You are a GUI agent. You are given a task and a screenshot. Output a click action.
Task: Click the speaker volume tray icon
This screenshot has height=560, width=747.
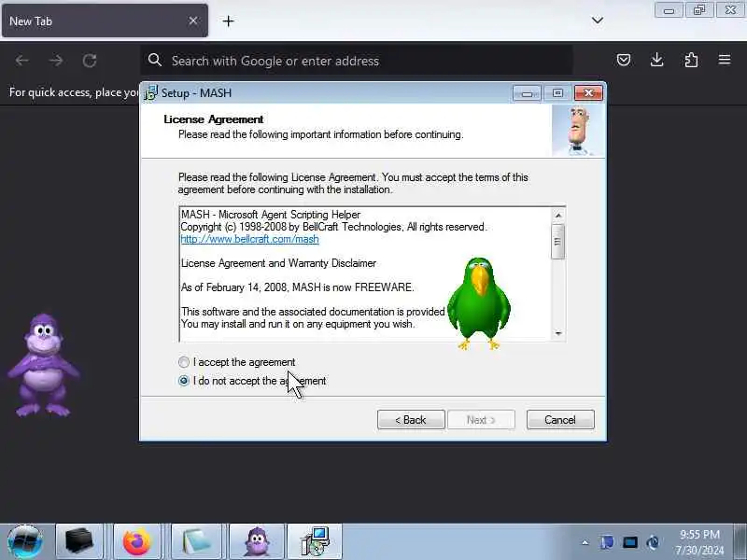(x=653, y=542)
